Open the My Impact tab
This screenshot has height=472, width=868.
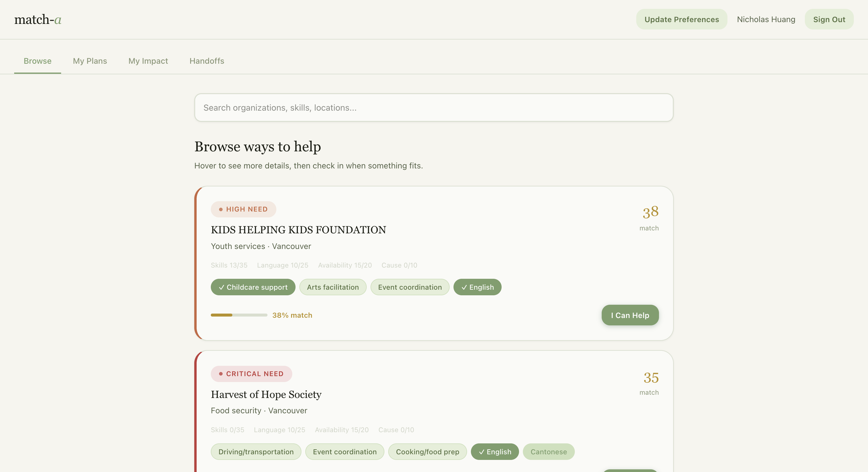click(x=148, y=61)
